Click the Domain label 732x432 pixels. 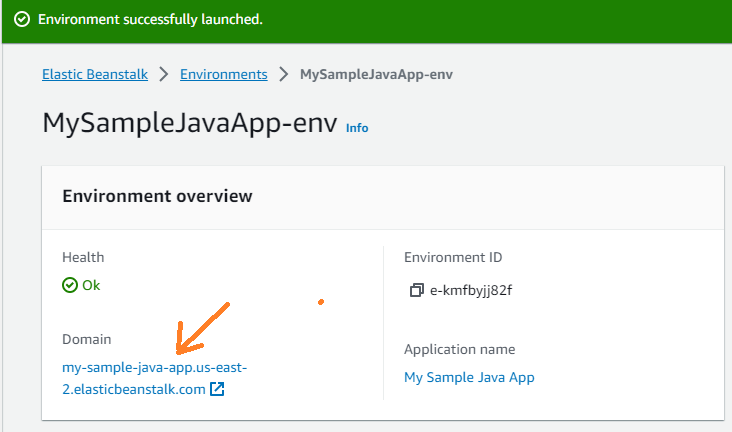(x=87, y=339)
